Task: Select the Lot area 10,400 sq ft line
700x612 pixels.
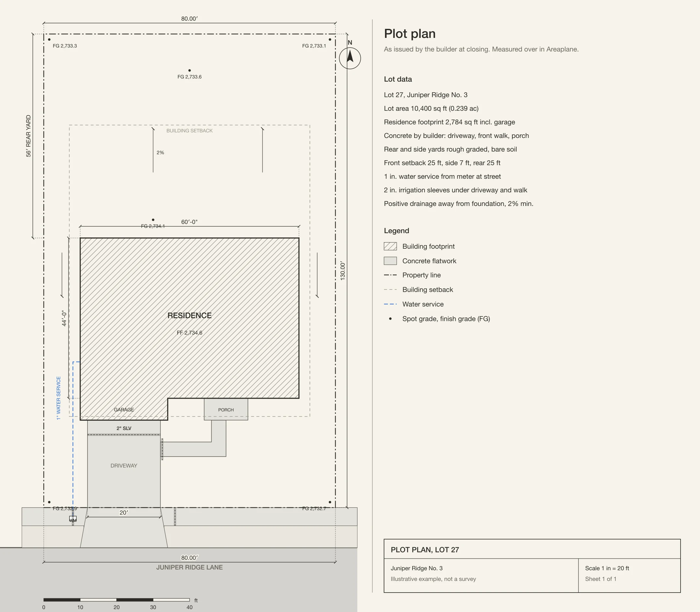Action: pyautogui.click(x=431, y=108)
